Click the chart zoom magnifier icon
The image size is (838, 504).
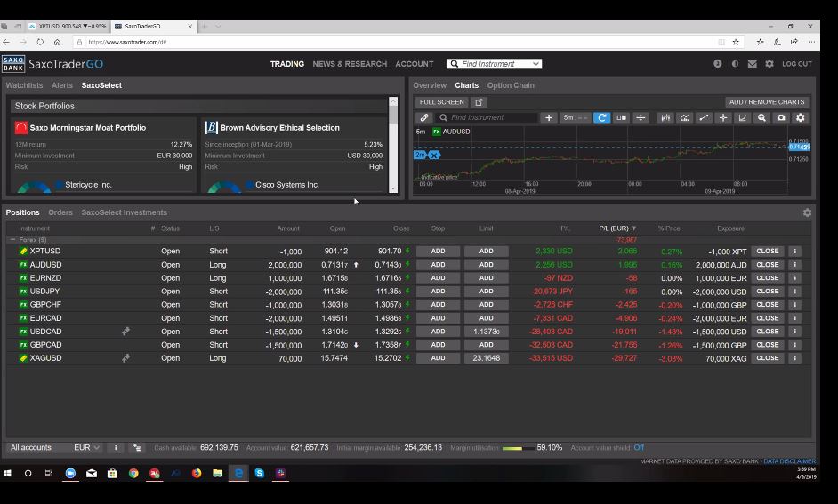point(761,117)
